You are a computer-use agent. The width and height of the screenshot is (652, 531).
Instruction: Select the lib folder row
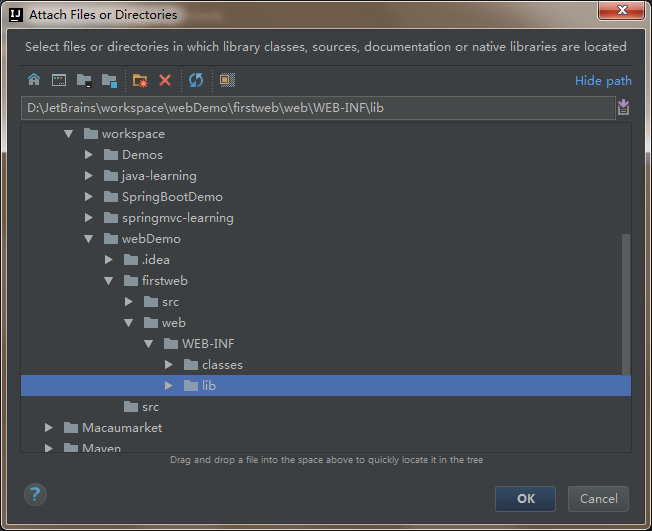coord(326,385)
